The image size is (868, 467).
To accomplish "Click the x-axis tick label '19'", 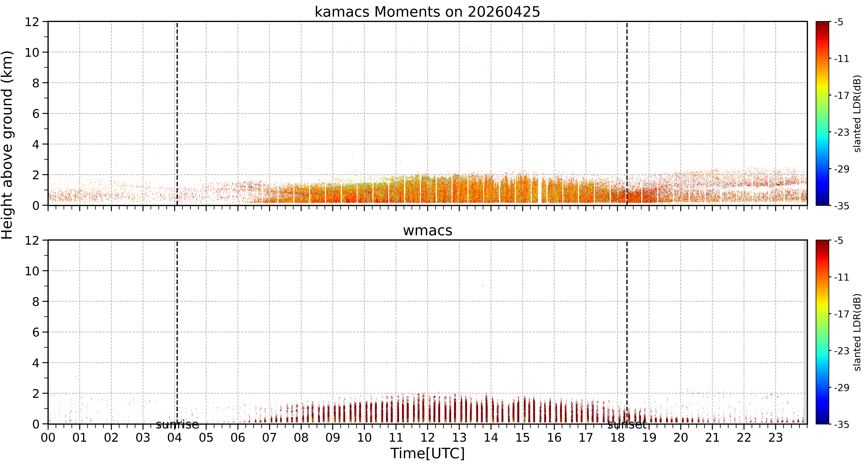I will (649, 438).
